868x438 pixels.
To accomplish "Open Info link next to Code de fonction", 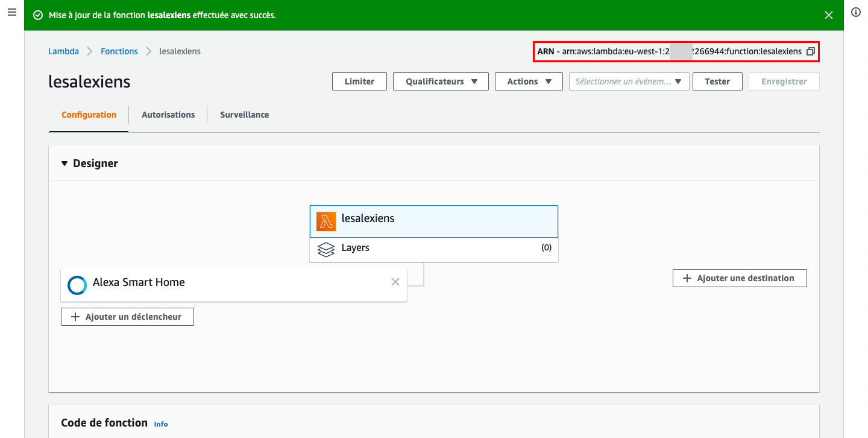I will pos(161,424).
